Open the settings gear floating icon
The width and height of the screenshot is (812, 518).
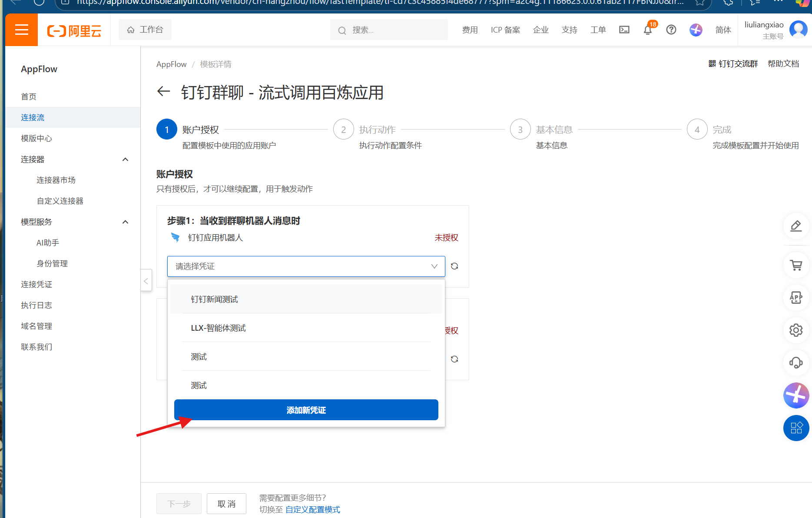(x=796, y=330)
